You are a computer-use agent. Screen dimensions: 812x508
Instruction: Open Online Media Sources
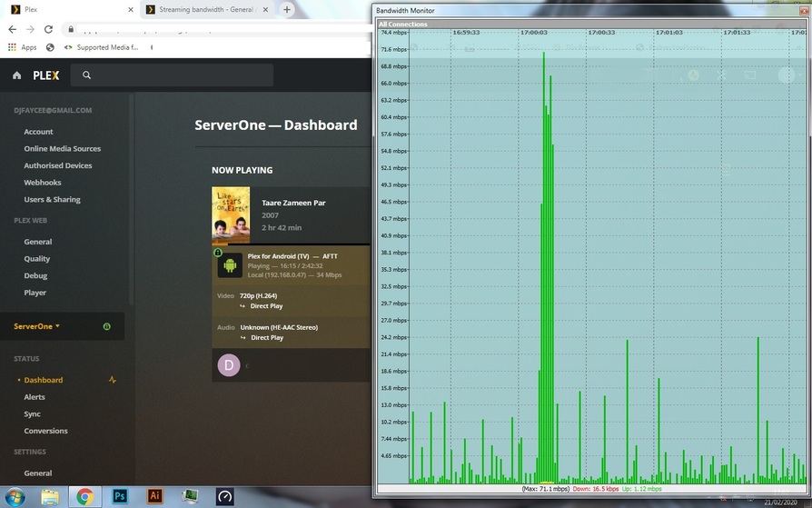pyautogui.click(x=62, y=148)
